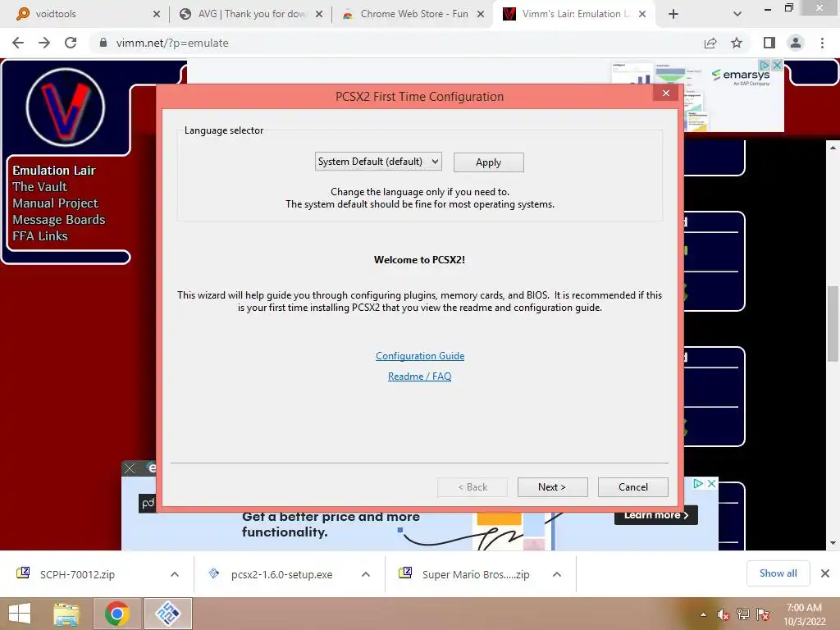Open Manual Project sidebar link
The width and height of the screenshot is (840, 630).
56,203
